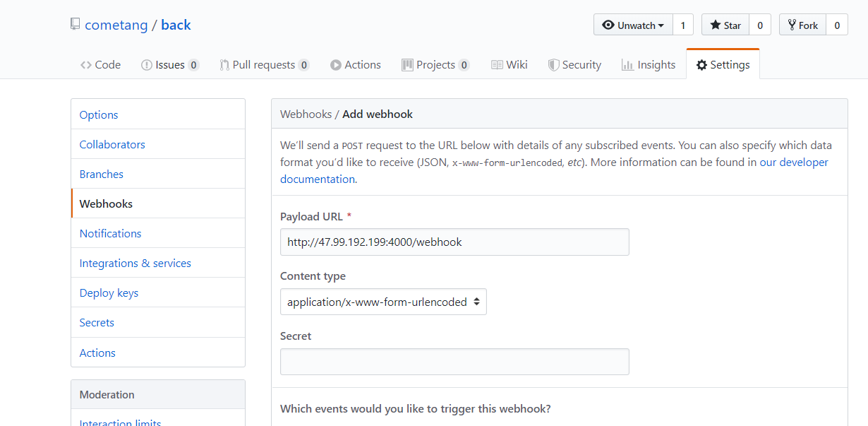Open Collaborators in the settings sidebar

[x=158, y=144]
